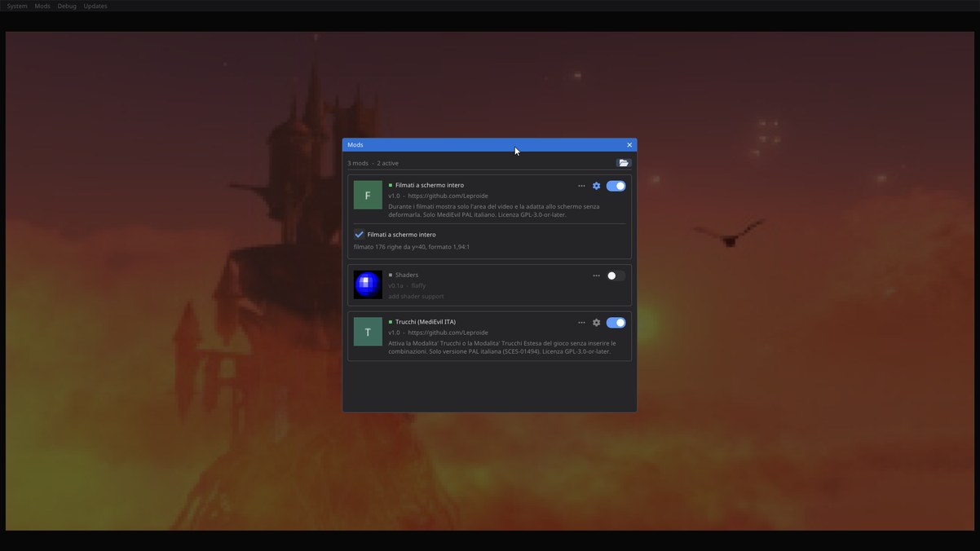Open the System menu
Viewport: 980px width, 551px height.
coord(17,6)
